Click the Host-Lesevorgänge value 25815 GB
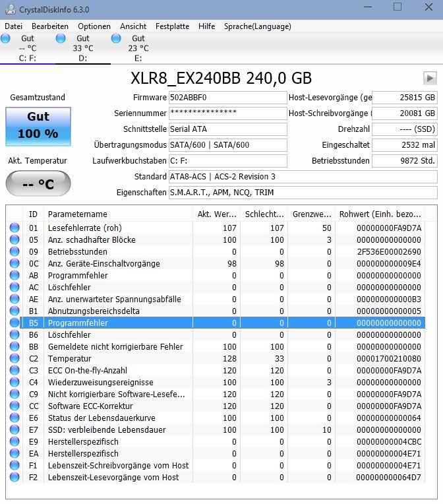Image resolution: width=443 pixels, height=504 pixels. (x=405, y=98)
